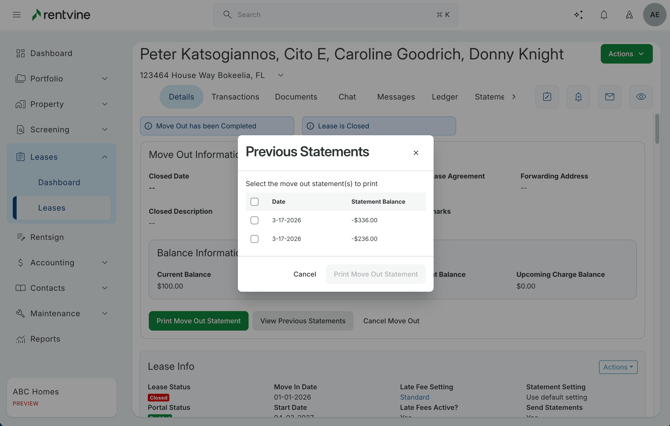
Task: Toggle the eye visibility icon
Action: tap(641, 97)
